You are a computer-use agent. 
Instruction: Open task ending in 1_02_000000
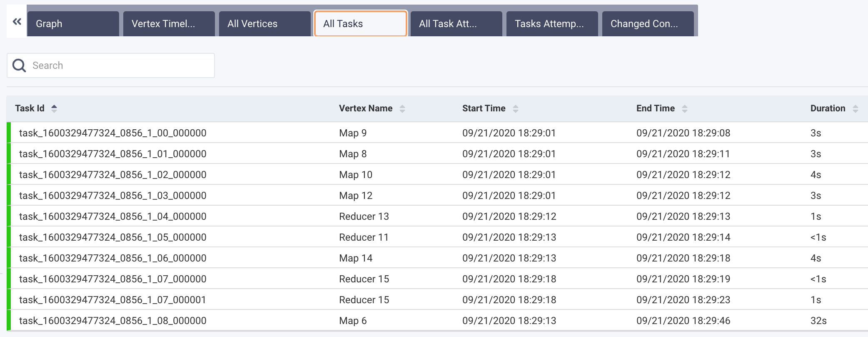coord(113,175)
